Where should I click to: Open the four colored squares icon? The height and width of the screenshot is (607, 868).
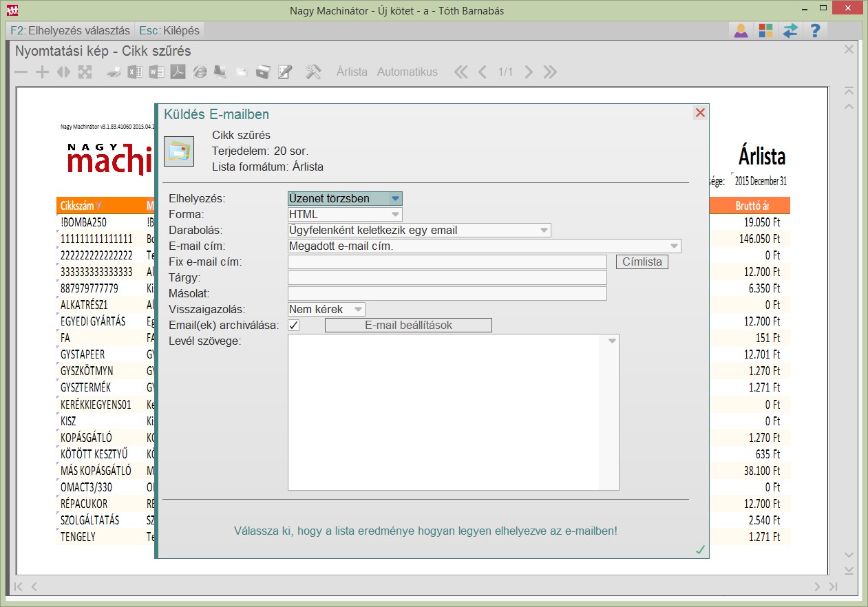point(765,30)
